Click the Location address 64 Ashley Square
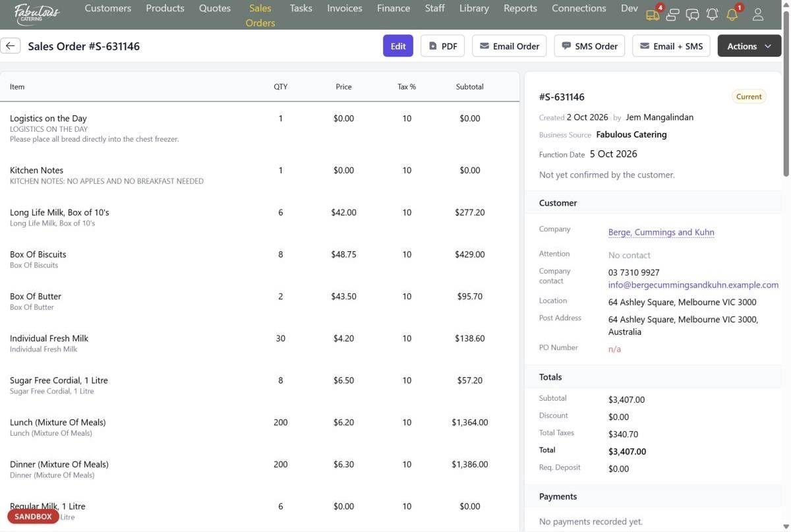Viewport: 791px width, 532px height. click(x=682, y=302)
